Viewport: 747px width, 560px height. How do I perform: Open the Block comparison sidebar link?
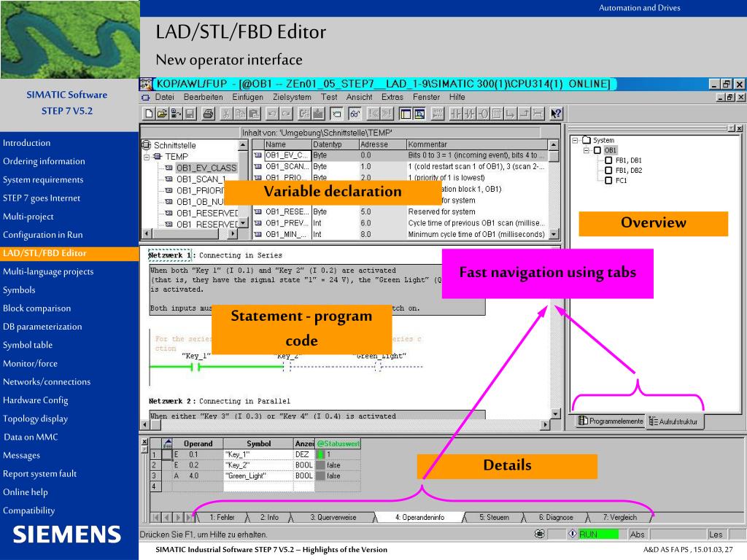point(36,308)
